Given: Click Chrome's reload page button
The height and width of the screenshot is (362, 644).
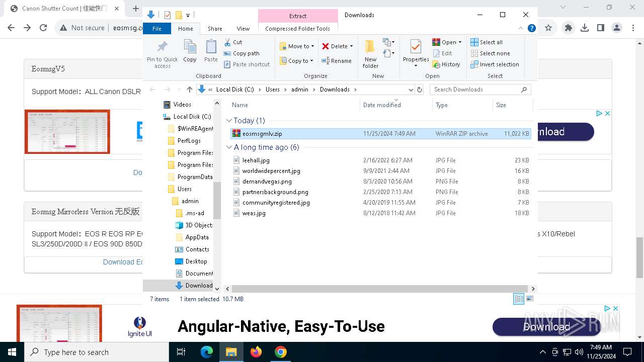Looking at the screenshot, I should [x=43, y=28].
